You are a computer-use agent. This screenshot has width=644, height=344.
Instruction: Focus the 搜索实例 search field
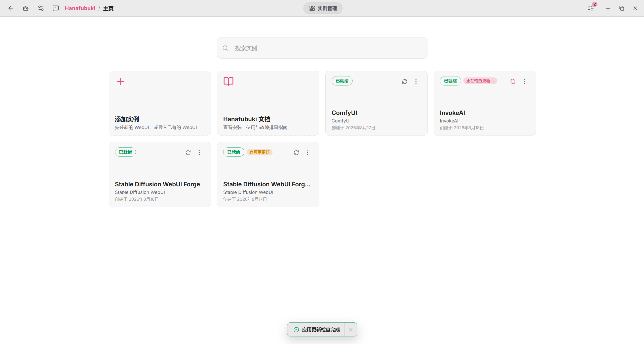point(322,48)
